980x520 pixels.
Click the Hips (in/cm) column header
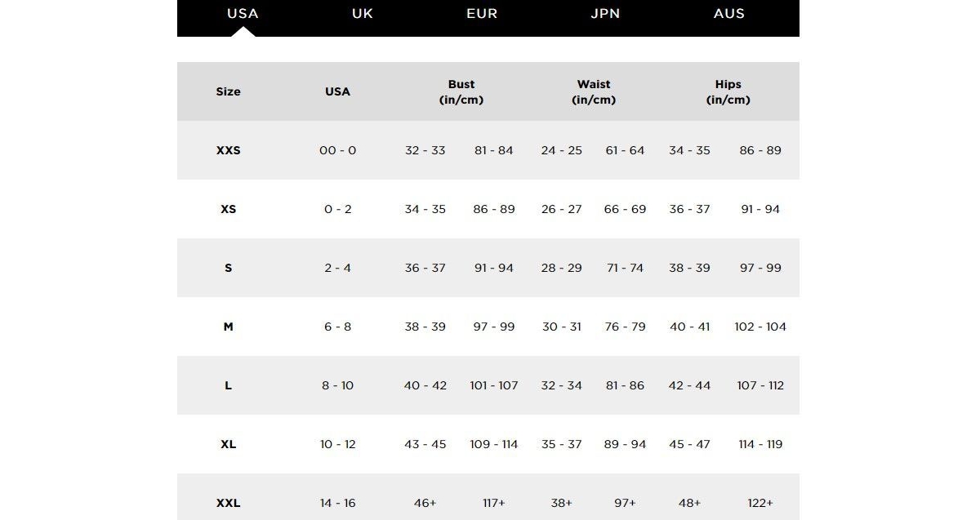point(728,91)
